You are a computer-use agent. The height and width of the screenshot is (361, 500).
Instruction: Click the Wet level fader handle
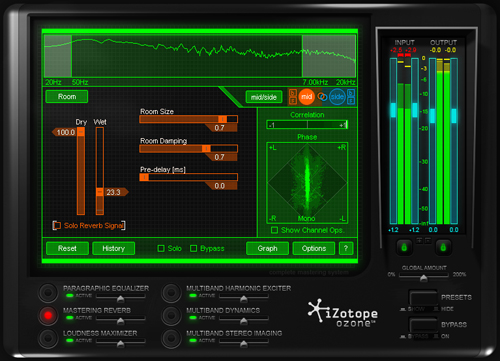pos(100,192)
